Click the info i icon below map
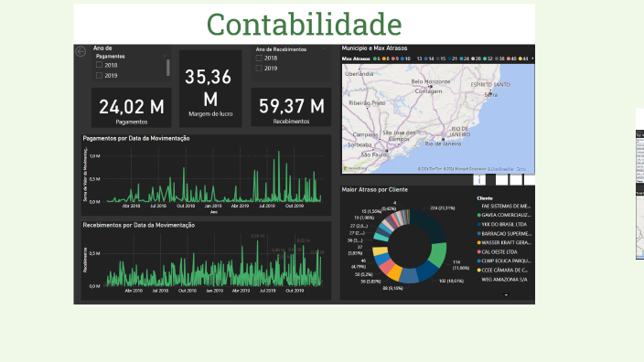This screenshot has width=644, height=362. tap(479, 180)
